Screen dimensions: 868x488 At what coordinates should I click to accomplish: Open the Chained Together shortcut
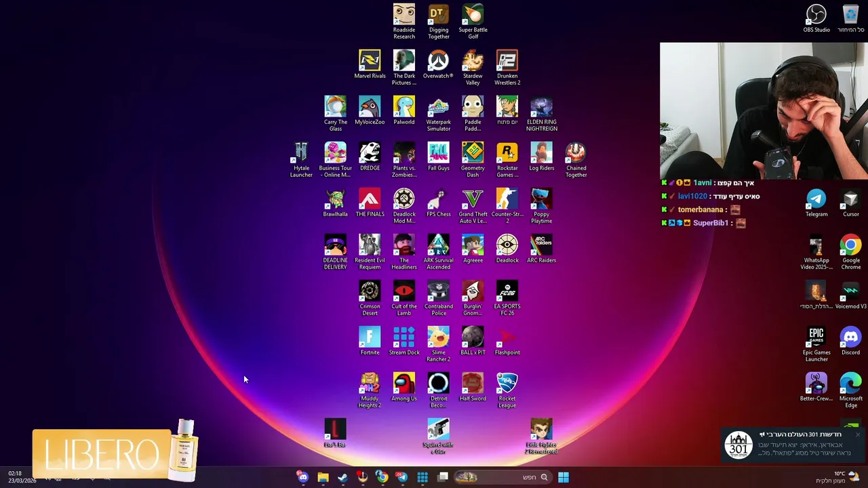[x=576, y=160]
